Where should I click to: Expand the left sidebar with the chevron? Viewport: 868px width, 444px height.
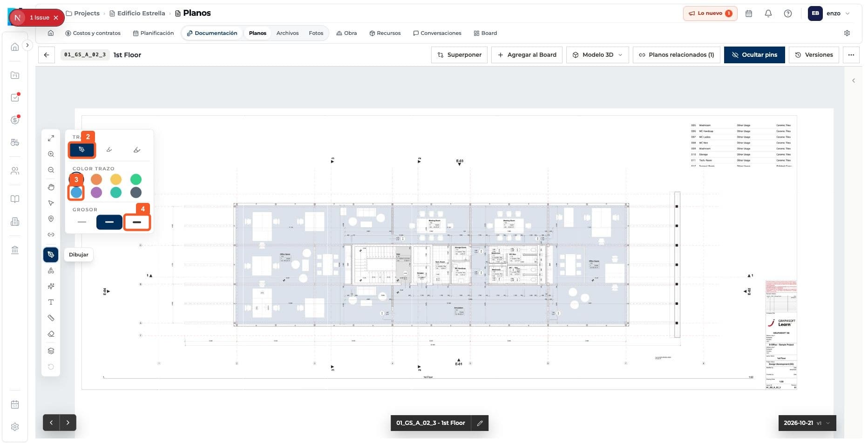27,45
